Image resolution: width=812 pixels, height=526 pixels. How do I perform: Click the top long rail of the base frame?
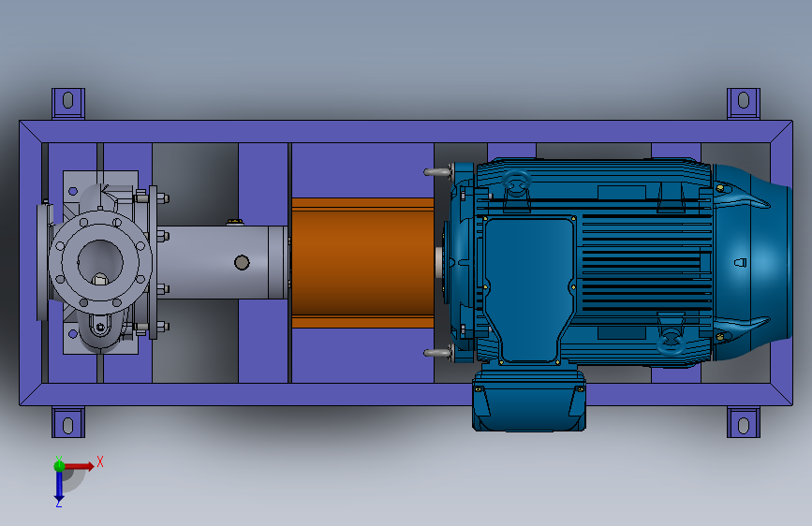[406, 131]
